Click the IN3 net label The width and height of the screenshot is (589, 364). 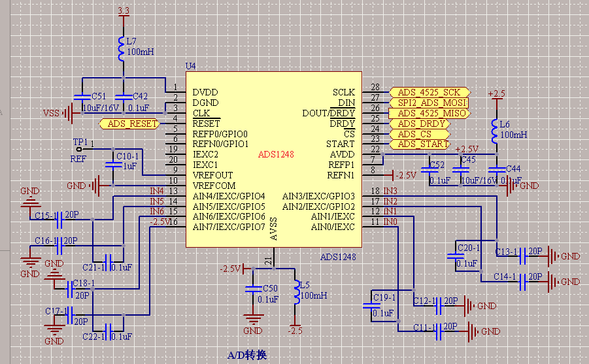click(x=390, y=191)
